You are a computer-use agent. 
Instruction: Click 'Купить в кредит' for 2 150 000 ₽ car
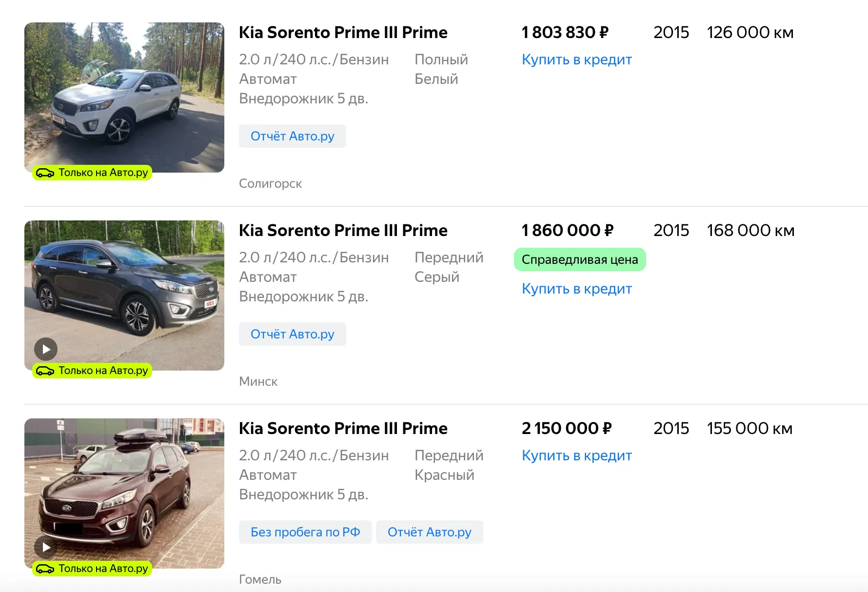point(576,455)
